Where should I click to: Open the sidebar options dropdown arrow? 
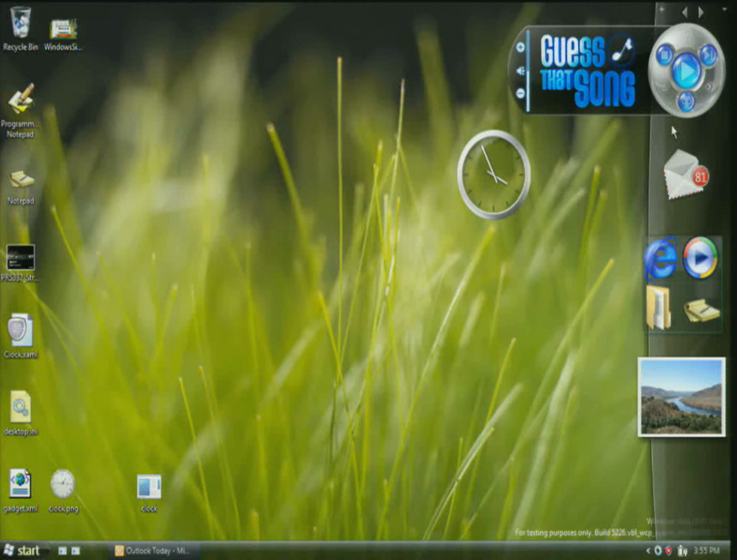724,9
